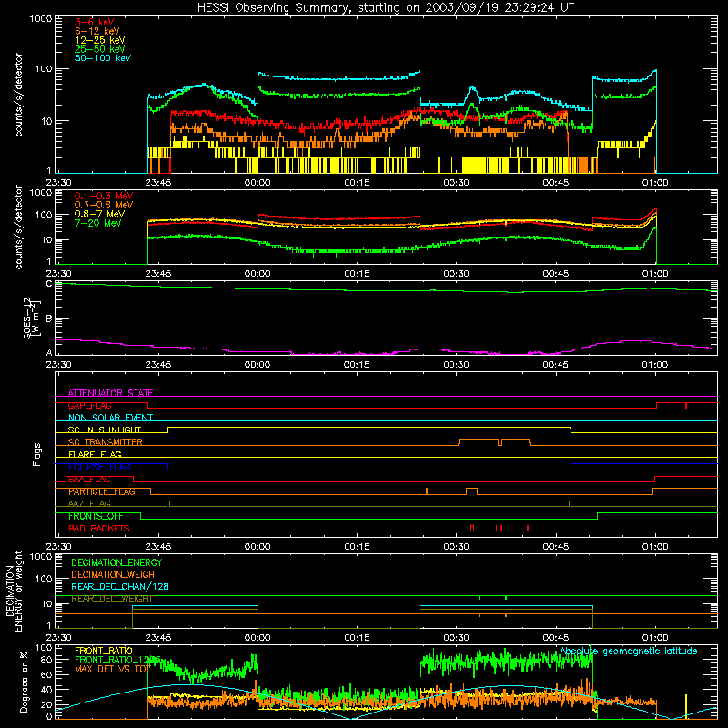Click the orange '0.3-0.8 MeV' legend label

[x=104, y=205]
